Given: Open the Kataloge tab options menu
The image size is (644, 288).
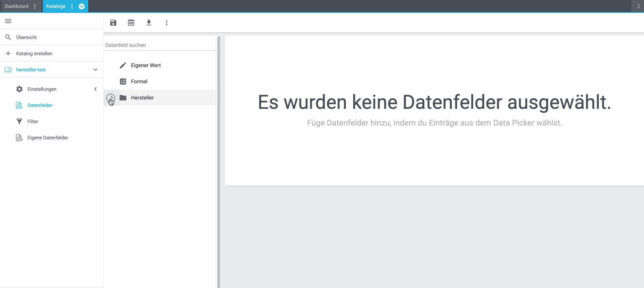Looking at the screenshot, I should 72,6.
